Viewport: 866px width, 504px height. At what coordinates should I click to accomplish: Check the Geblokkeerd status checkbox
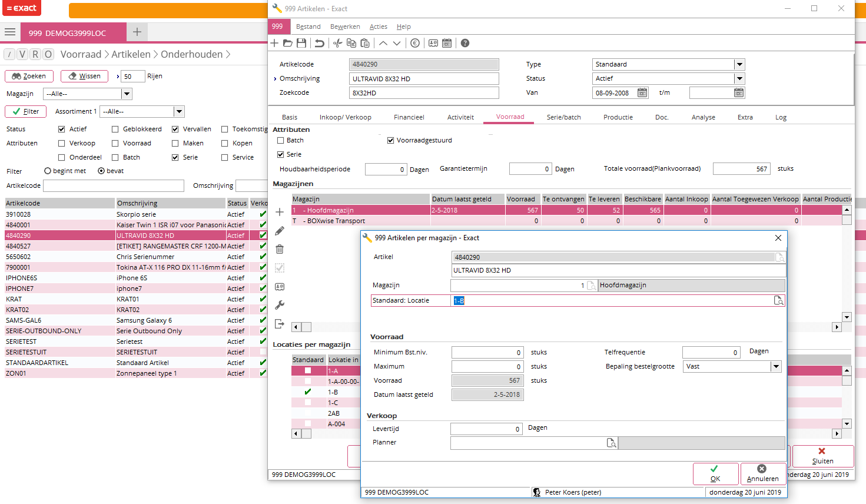point(115,129)
